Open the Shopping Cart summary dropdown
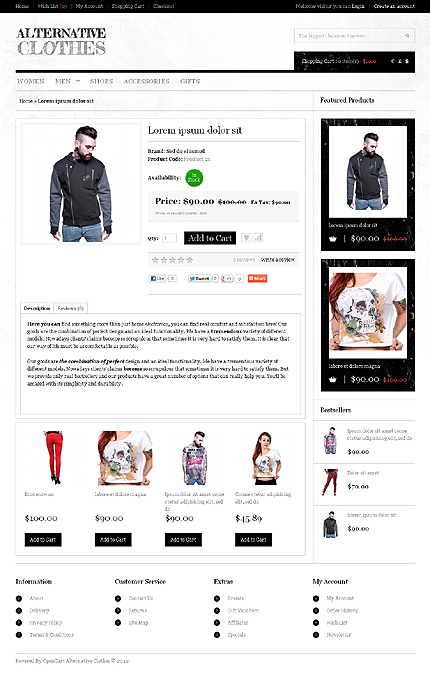This screenshot has width=430, height=676. 339,61
